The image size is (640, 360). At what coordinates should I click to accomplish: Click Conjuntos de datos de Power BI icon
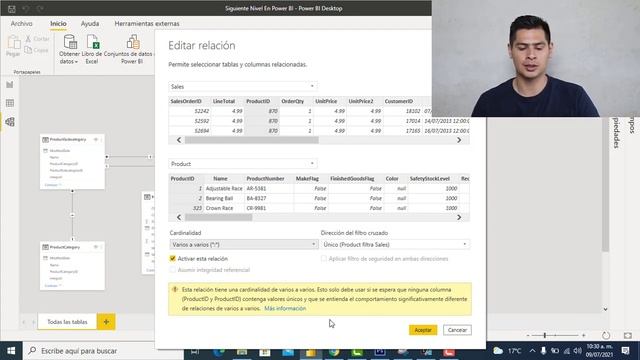(133, 42)
